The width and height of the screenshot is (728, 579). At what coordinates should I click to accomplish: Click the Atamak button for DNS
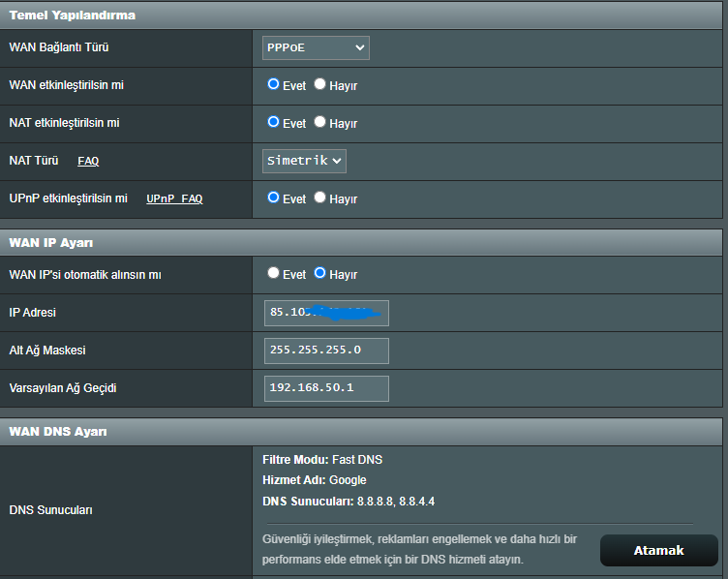(x=659, y=550)
